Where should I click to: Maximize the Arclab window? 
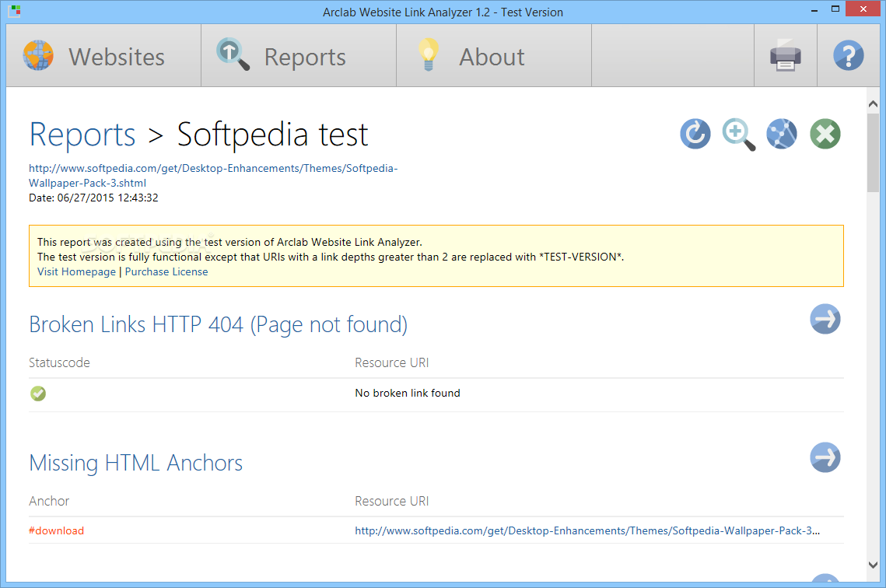pyautogui.click(x=835, y=9)
